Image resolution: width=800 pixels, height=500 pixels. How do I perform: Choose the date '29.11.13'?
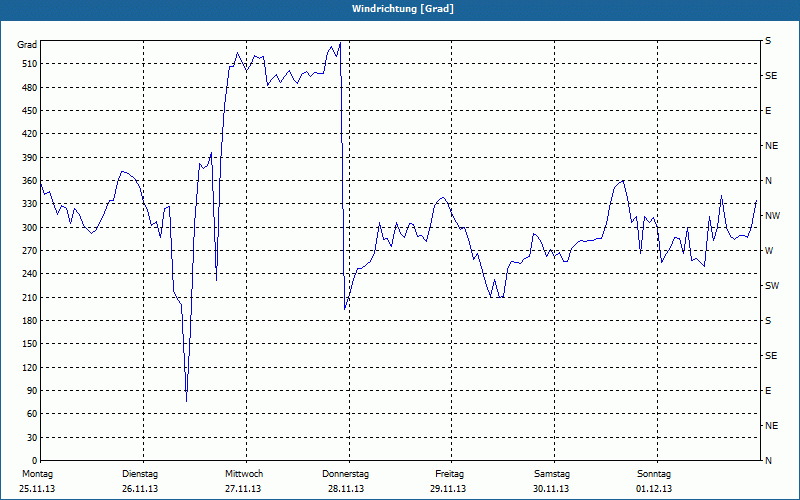[448, 489]
